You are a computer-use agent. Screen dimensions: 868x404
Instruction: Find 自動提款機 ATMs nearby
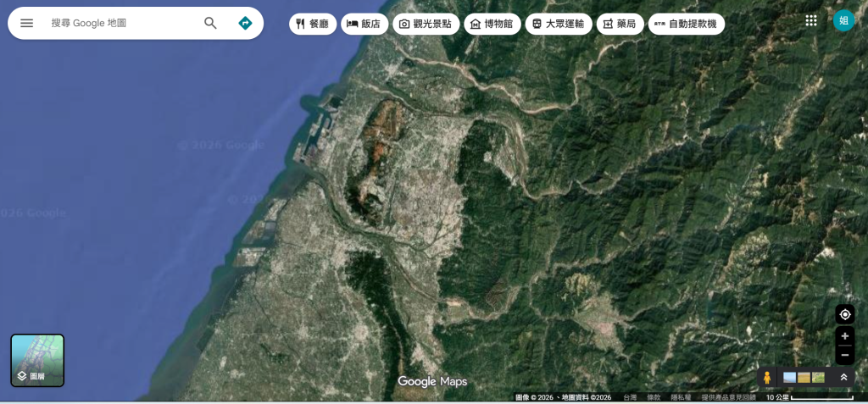click(686, 24)
